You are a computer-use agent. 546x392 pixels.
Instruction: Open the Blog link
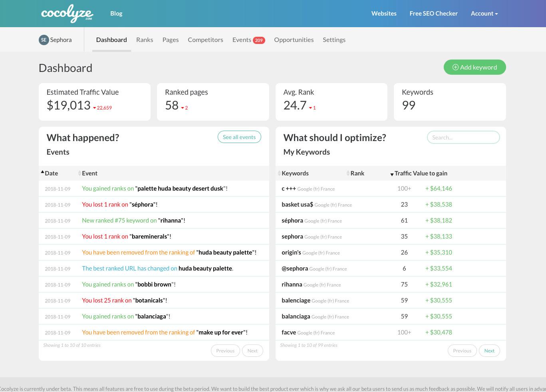click(x=116, y=14)
